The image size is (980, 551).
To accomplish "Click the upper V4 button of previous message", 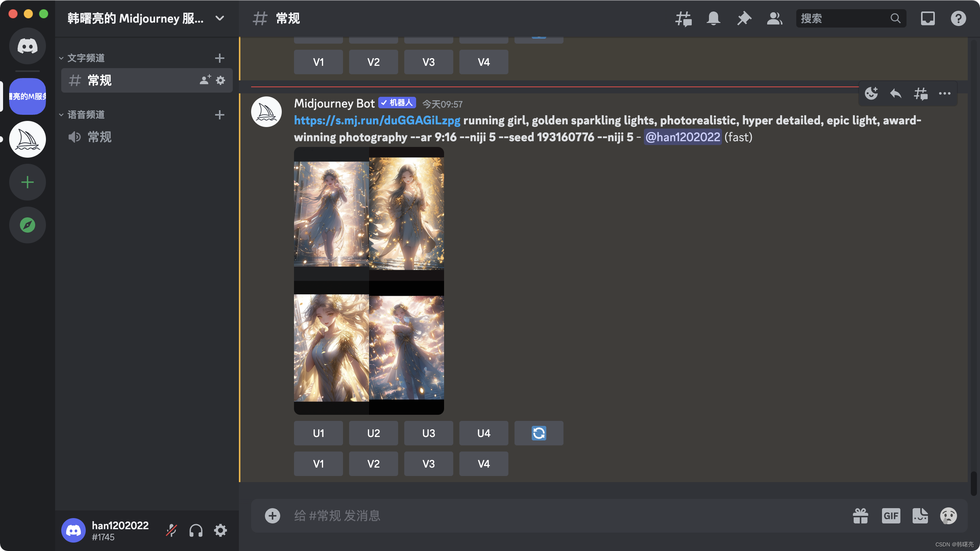I will coord(484,62).
